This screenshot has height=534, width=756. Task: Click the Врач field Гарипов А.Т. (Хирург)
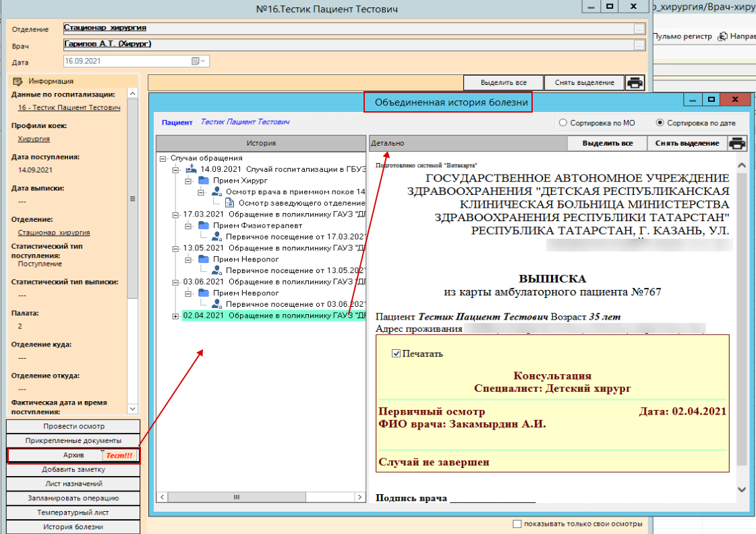pos(354,45)
